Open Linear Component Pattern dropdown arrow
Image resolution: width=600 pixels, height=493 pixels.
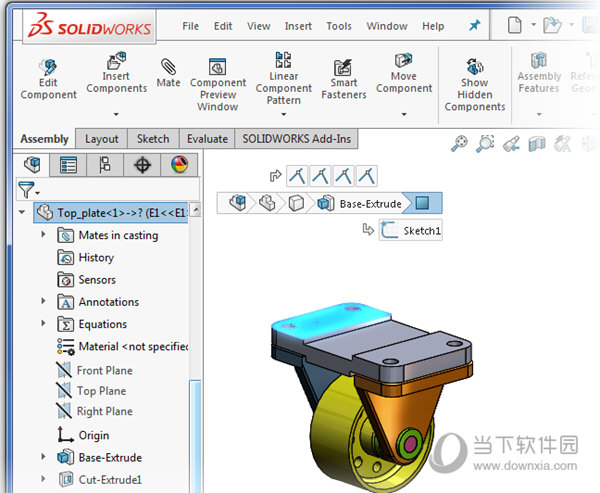click(x=284, y=114)
